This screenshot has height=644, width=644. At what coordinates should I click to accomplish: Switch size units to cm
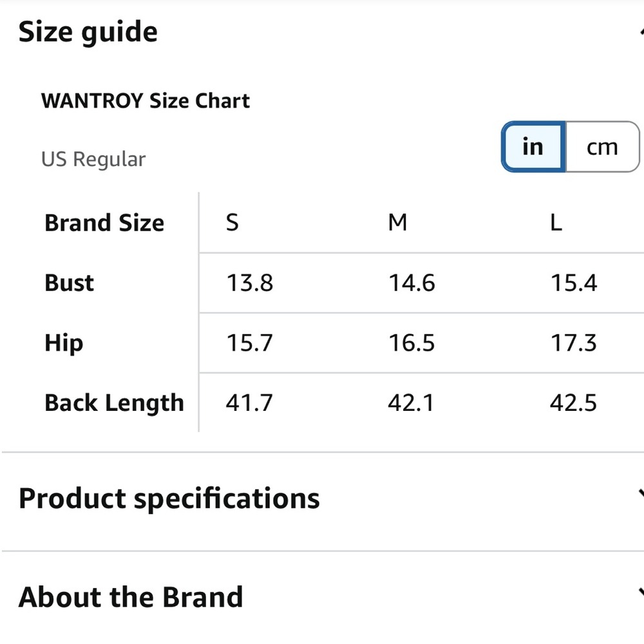602,147
